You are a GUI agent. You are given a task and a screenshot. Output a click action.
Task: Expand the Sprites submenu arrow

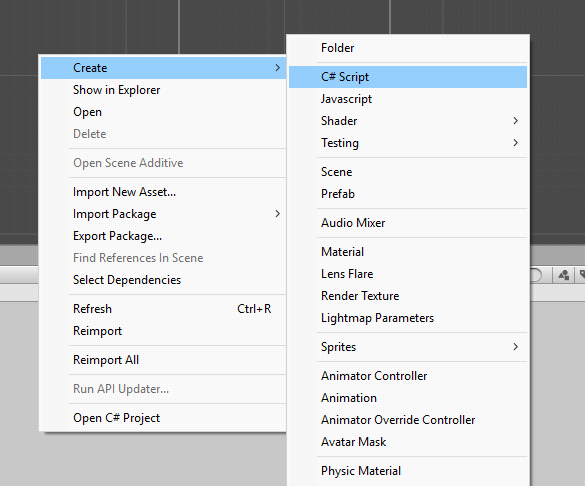click(x=516, y=347)
